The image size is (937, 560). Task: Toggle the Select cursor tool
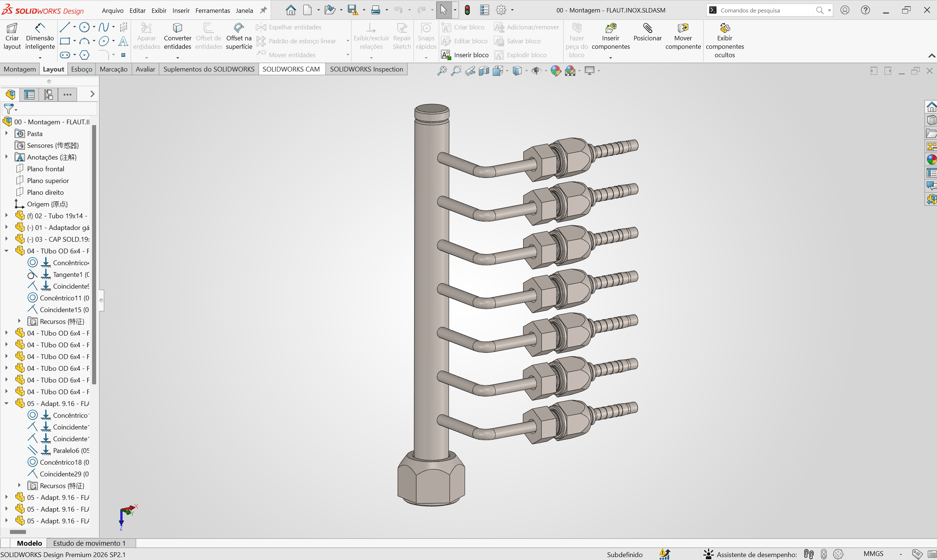point(444,10)
